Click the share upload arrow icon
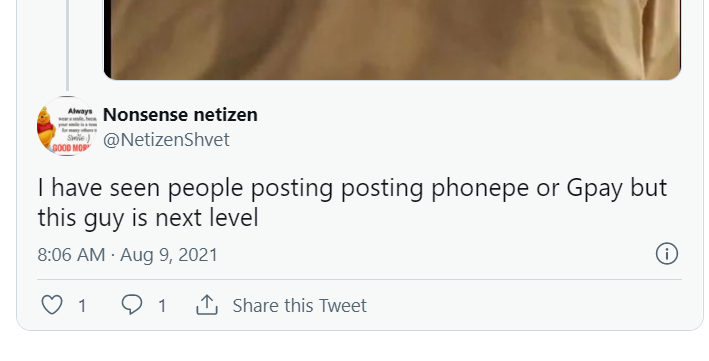709x361 pixels. coord(207,304)
